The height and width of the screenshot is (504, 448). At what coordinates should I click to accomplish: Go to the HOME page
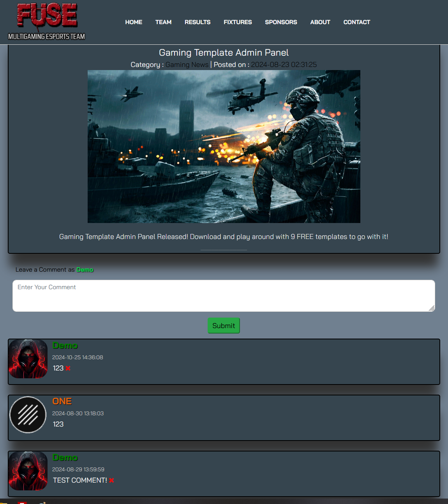[x=134, y=22]
